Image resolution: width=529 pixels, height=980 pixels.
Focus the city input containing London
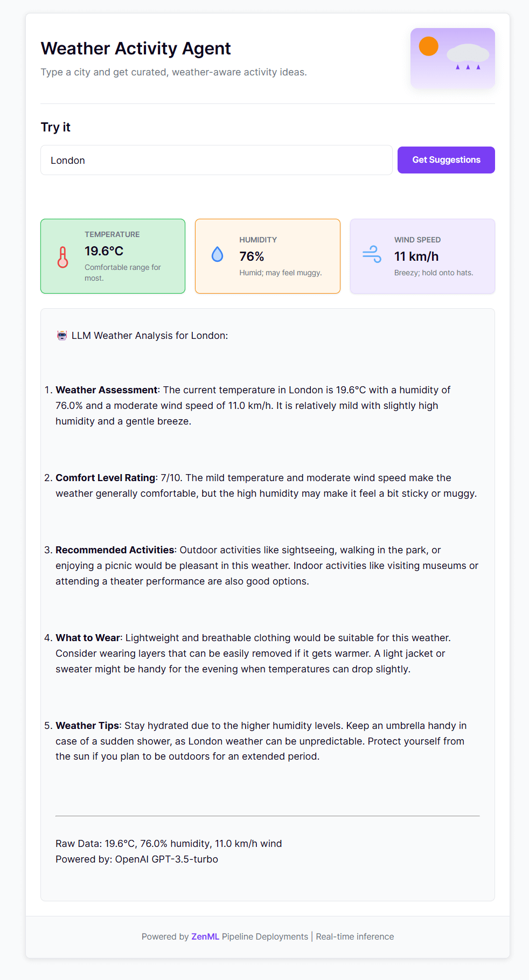[216, 160]
